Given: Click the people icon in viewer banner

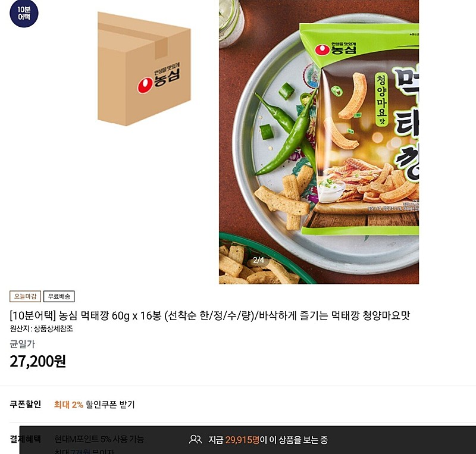Looking at the screenshot, I should point(195,440).
